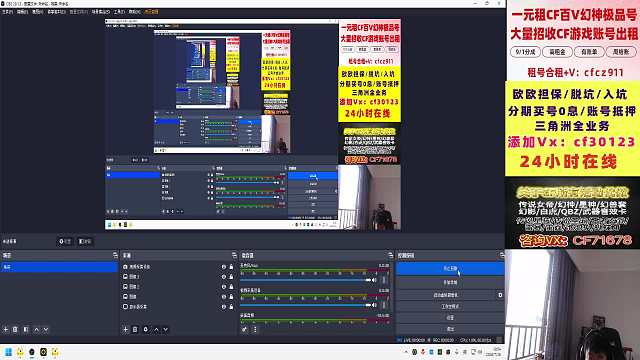Open the Windows Start menu
640x360 pixels.
(8, 352)
